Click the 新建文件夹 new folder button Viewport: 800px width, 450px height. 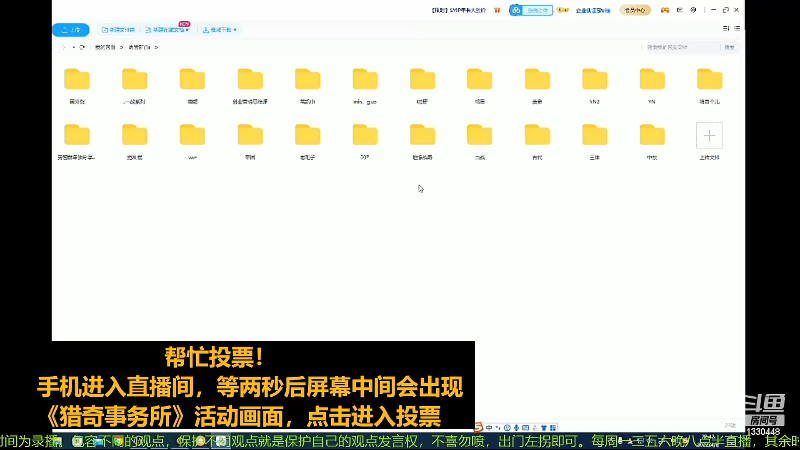coord(118,30)
